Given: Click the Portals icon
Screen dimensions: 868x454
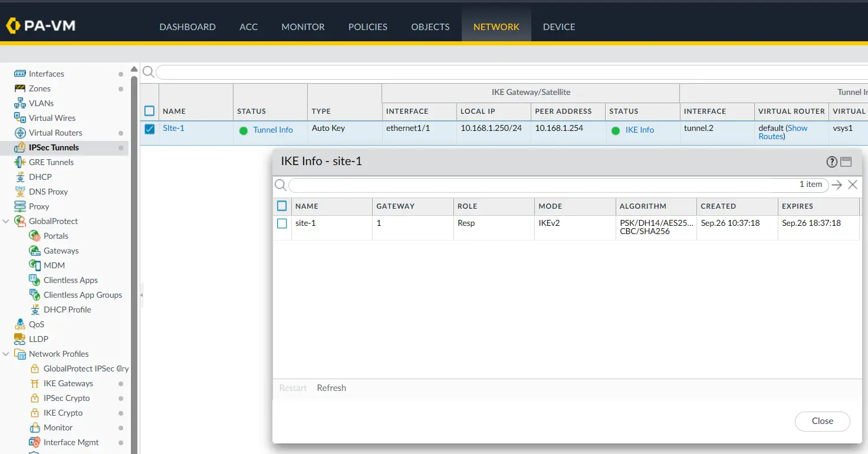Looking at the screenshot, I should (35, 236).
